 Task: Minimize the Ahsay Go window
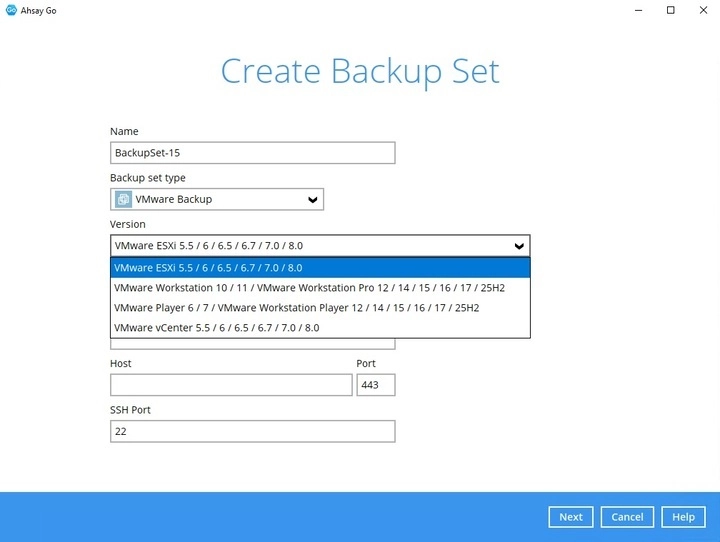point(638,10)
